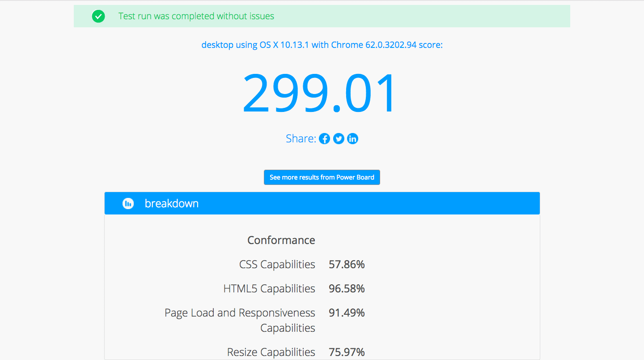Select the CSS Capabilities label
Image resolution: width=644 pixels, height=360 pixels.
pos(277,265)
